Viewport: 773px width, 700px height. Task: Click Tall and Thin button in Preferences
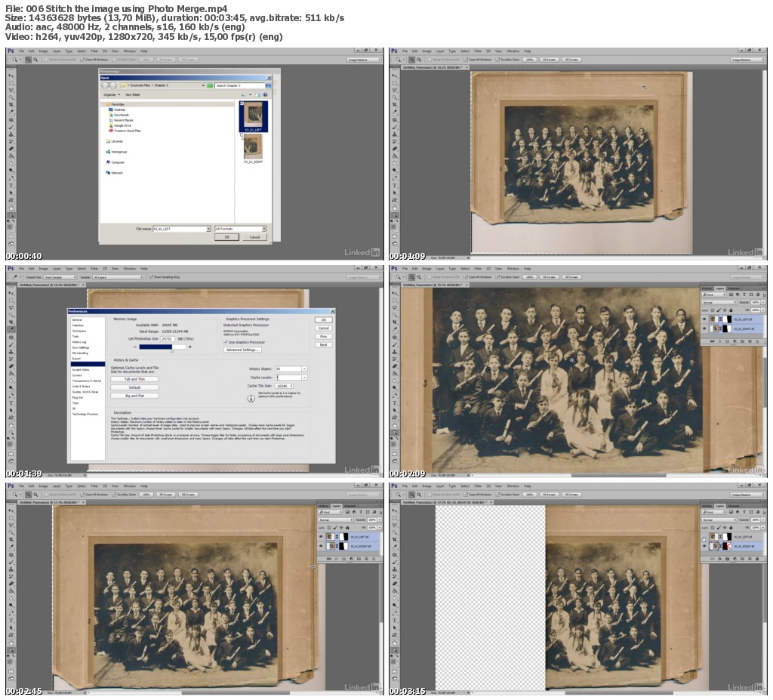(x=134, y=379)
